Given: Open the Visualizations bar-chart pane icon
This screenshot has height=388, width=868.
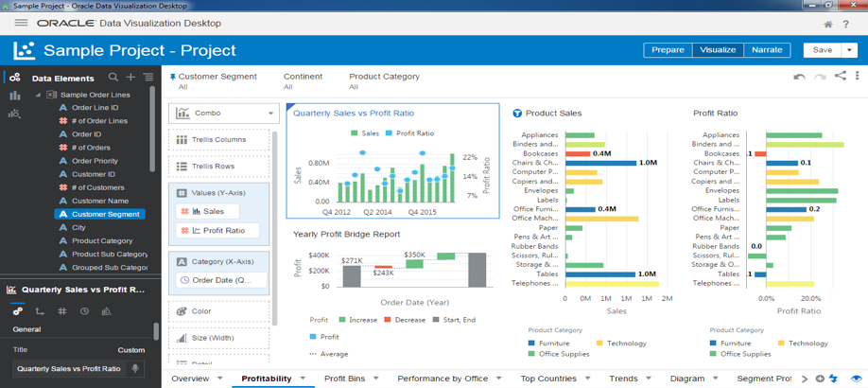Looking at the screenshot, I should pos(15,96).
